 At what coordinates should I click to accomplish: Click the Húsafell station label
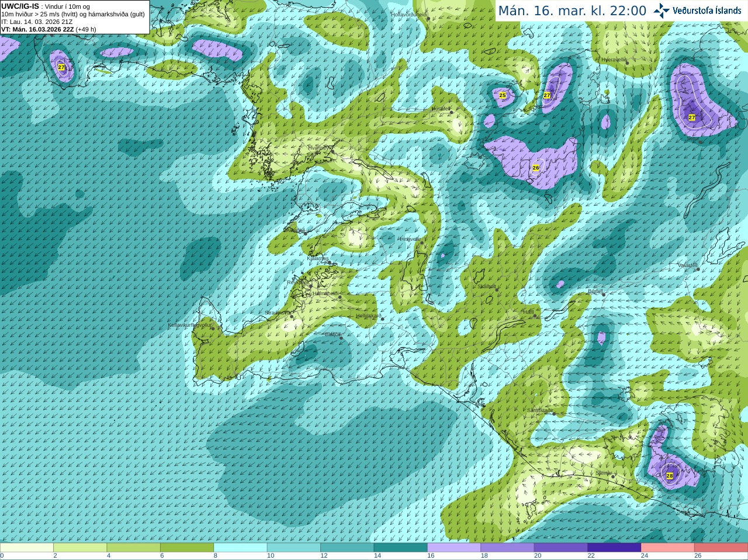(441, 109)
